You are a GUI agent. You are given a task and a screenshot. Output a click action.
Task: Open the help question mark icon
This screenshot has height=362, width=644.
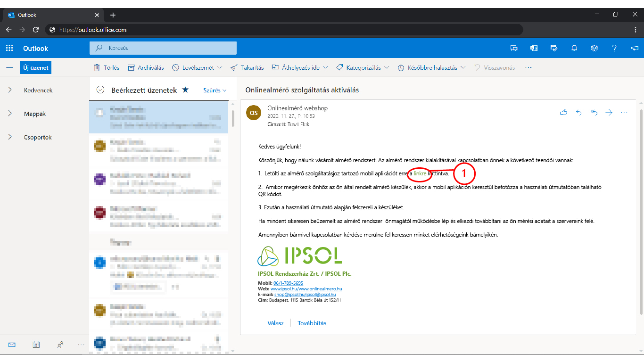(614, 48)
